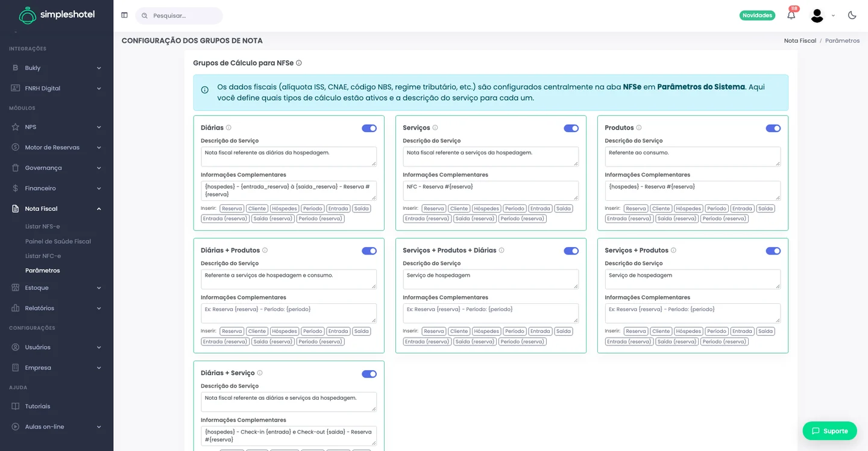Disable the Serviços group toggle
Screen dimensions: 868x451
[x=571, y=128]
